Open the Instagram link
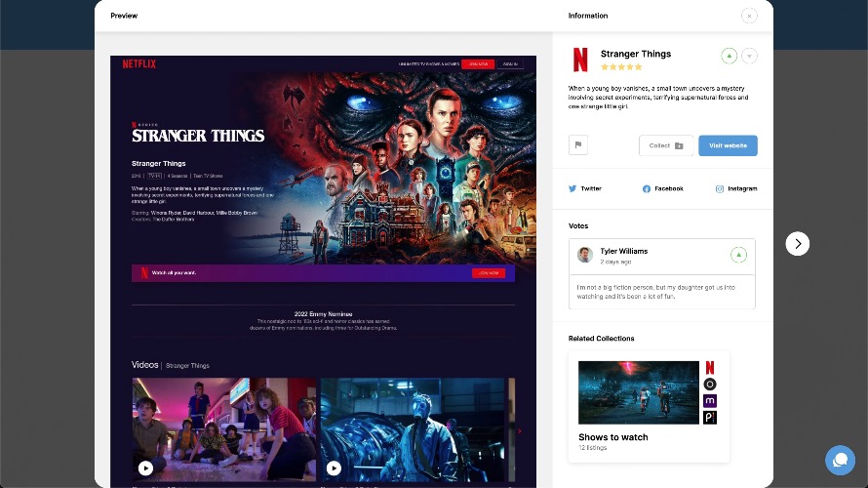Viewport: 868px width, 488px height. click(x=736, y=189)
